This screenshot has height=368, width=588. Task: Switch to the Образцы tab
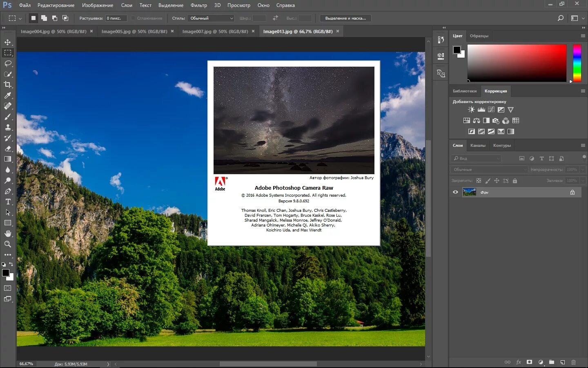[479, 36]
